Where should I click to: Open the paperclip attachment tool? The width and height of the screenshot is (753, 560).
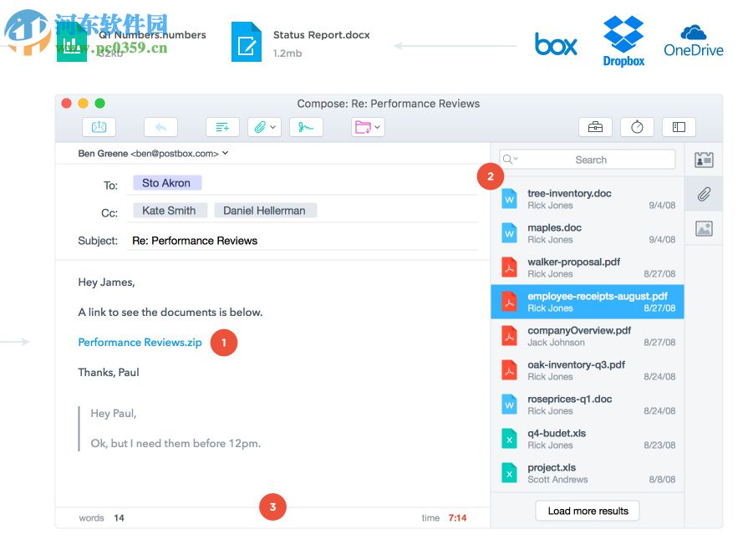261,126
